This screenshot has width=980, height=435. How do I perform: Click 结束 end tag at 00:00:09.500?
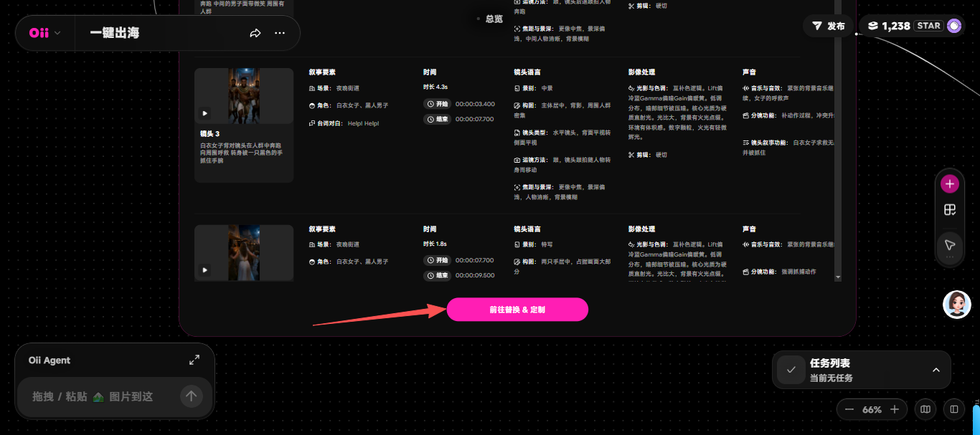point(438,275)
